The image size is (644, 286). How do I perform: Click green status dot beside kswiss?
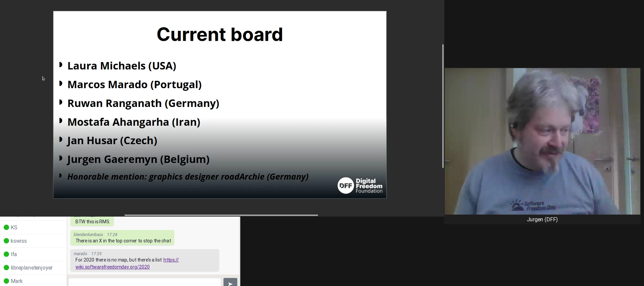tap(6, 241)
